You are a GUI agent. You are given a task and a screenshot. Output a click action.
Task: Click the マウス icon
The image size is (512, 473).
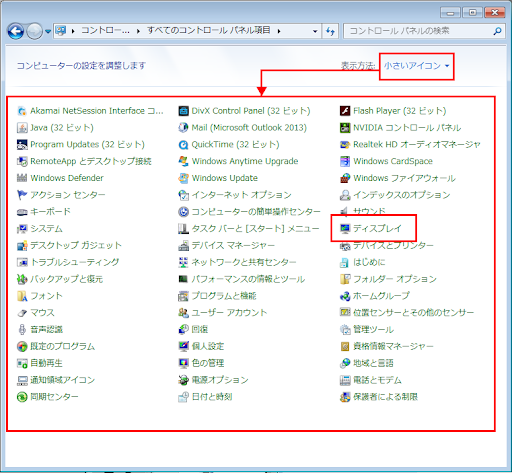[x=22, y=313]
